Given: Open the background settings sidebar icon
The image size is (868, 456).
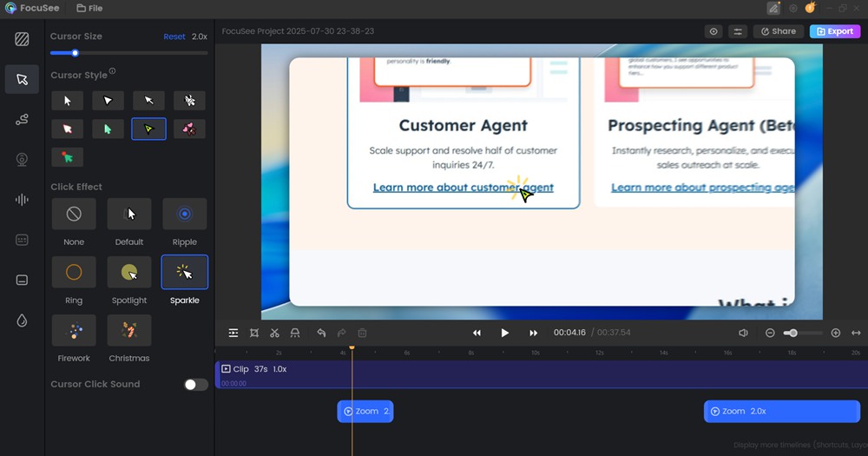Looking at the screenshot, I should click(22, 39).
